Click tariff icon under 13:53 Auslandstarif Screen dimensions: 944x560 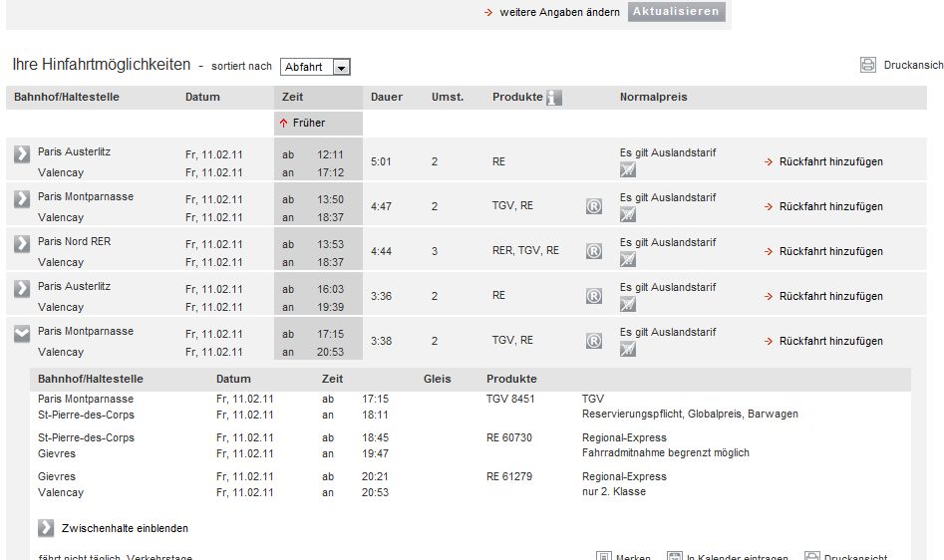pos(628,259)
